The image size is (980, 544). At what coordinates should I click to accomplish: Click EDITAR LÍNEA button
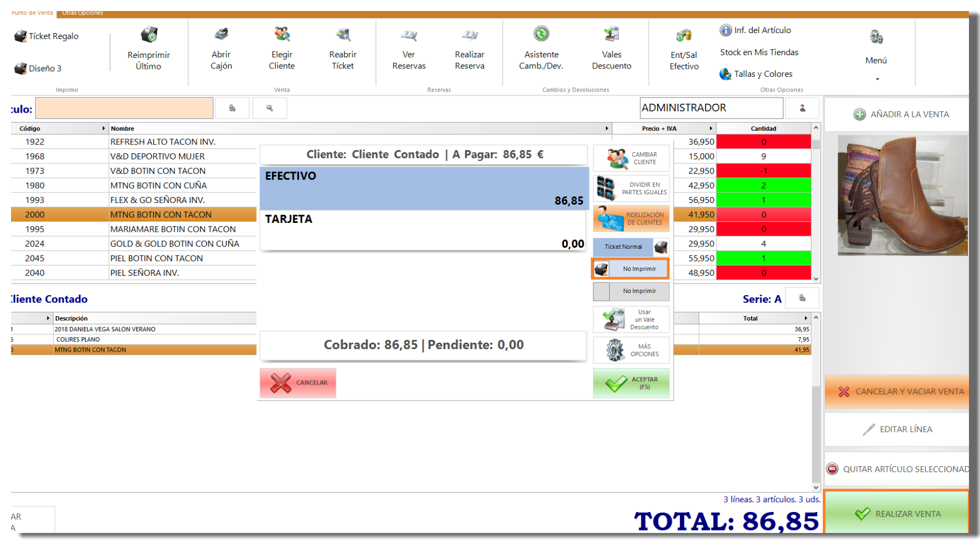898,429
